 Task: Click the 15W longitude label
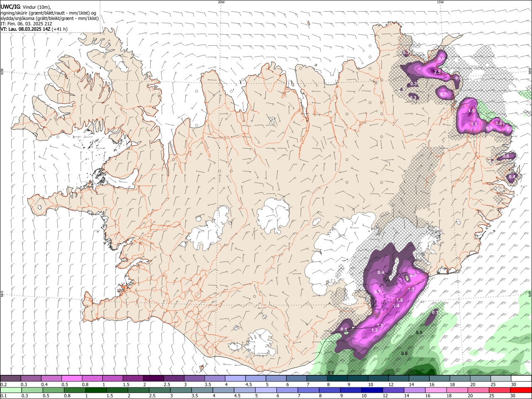coord(440,2)
